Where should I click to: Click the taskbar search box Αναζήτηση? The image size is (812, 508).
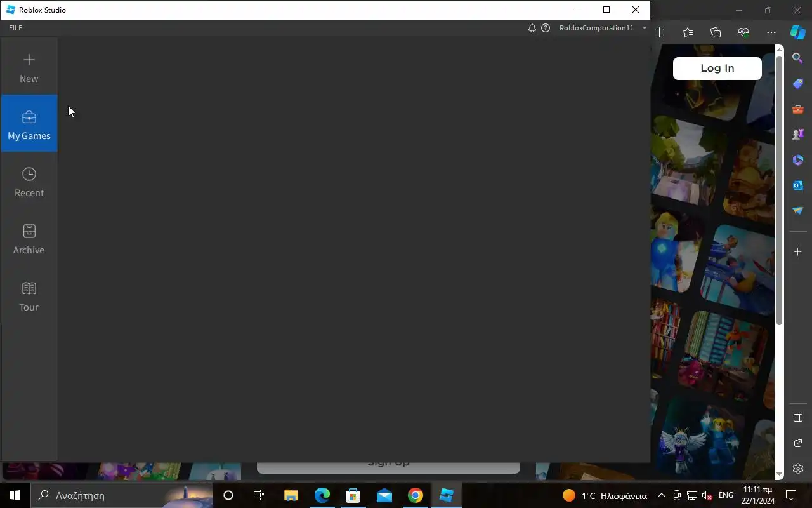(123, 495)
